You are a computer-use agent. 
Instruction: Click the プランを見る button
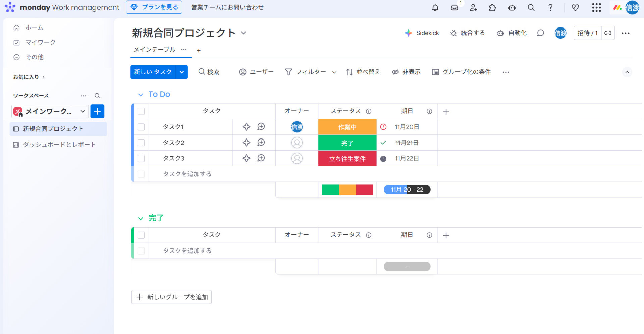154,7
